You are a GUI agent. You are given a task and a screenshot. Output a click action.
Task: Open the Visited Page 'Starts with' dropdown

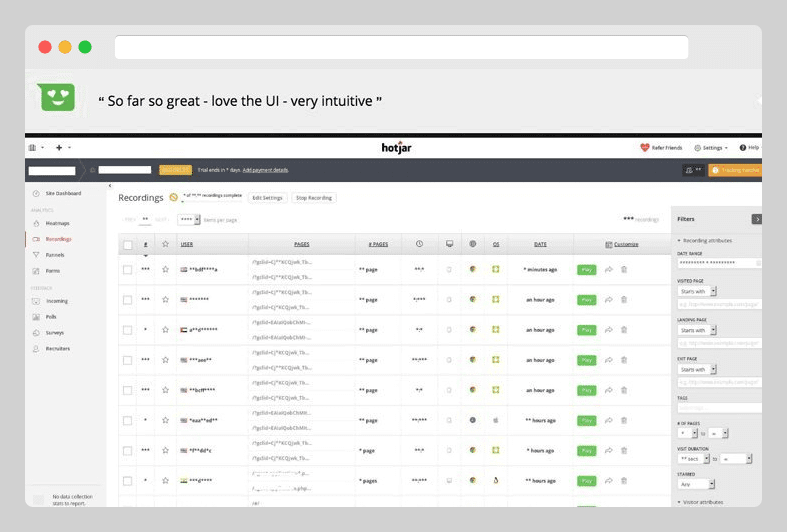(697, 292)
